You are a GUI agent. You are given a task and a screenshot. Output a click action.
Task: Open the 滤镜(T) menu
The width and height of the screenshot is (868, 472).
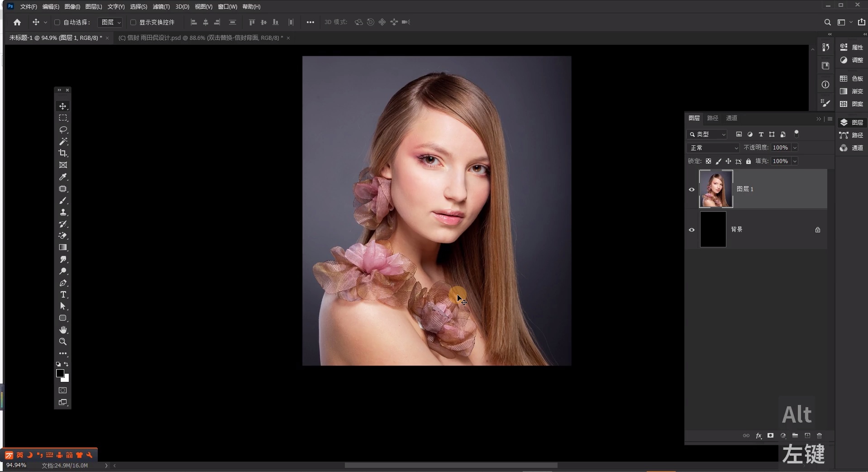(161, 7)
